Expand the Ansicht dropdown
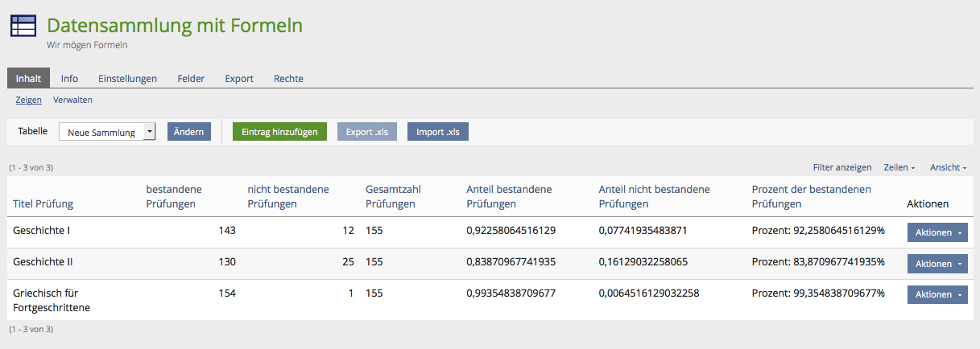The height and width of the screenshot is (349, 980). [x=948, y=167]
